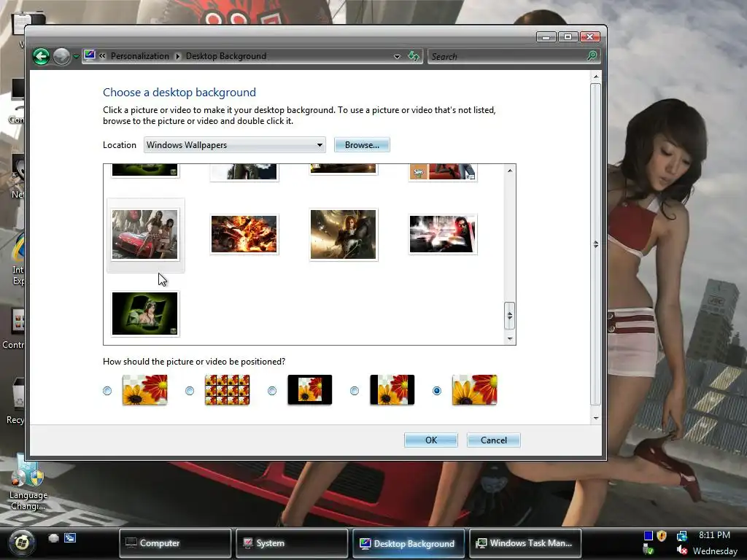Open the recent pages dropdown arrow

pyautogui.click(x=76, y=57)
